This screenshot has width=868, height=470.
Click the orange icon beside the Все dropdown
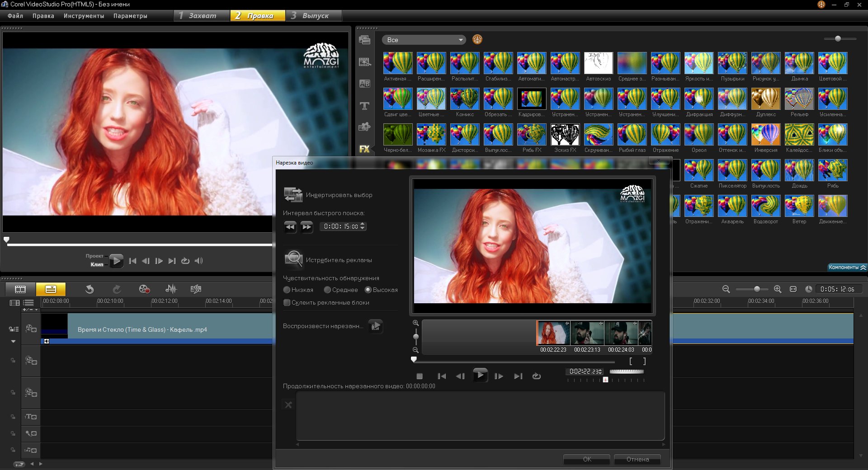tap(477, 39)
